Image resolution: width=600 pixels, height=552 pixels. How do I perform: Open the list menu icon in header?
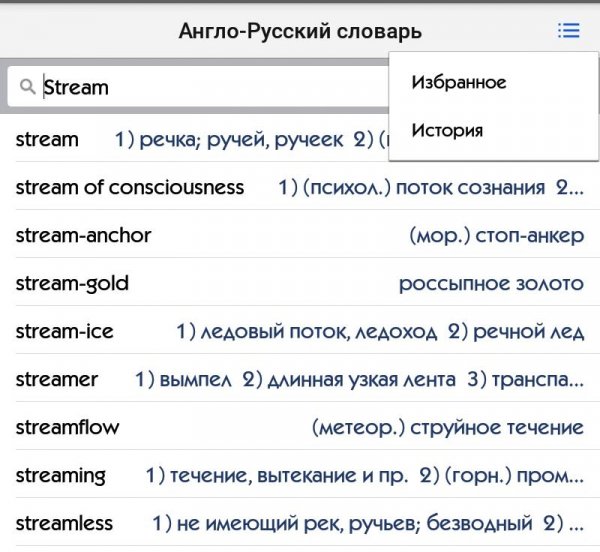(569, 31)
